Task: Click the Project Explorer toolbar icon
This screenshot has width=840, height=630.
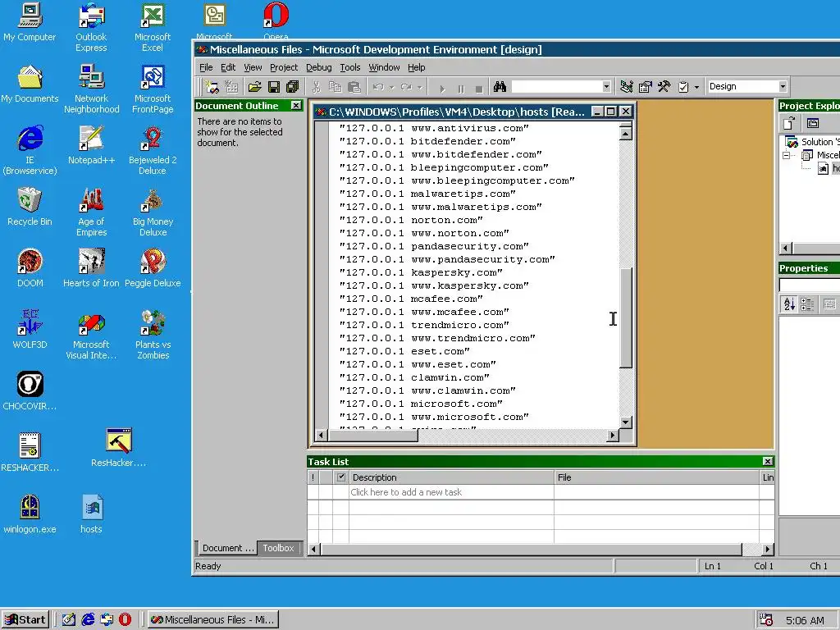Action: click(626, 87)
